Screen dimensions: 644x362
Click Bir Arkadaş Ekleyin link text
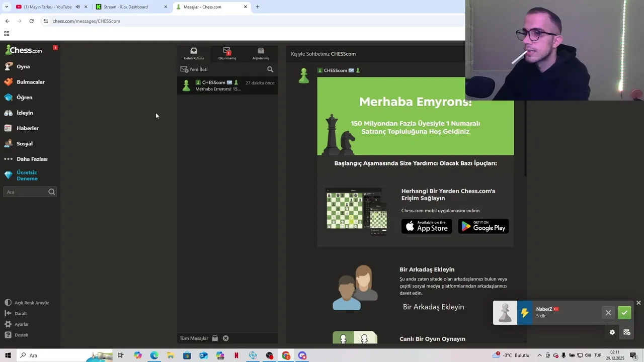coord(434,307)
